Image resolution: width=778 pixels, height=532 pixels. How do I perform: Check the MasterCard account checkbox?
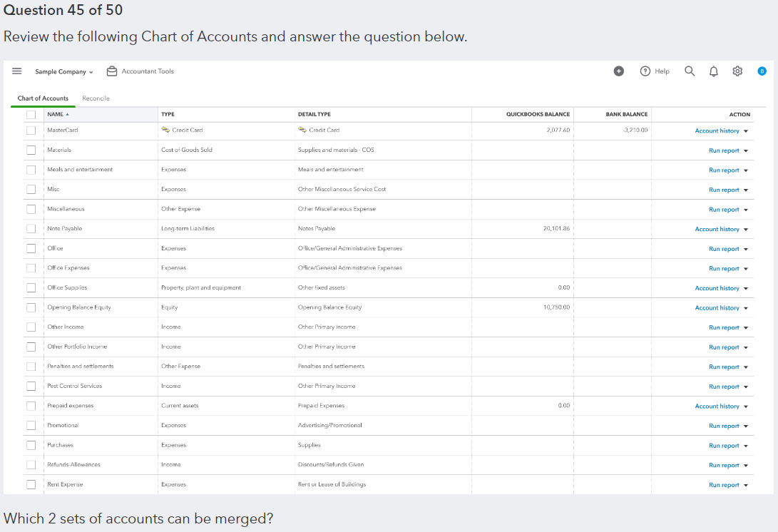tap(31, 131)
